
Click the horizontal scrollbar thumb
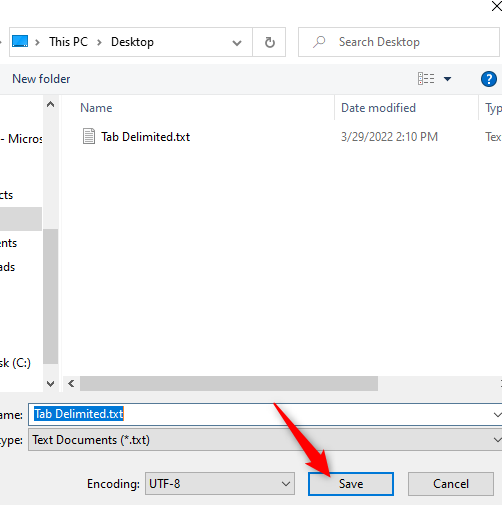(229, 384)
